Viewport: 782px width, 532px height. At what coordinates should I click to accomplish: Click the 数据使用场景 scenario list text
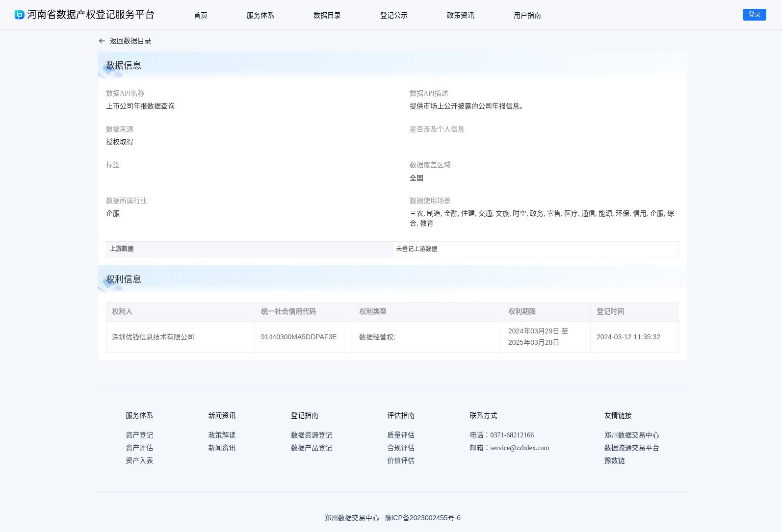point(542,218)
